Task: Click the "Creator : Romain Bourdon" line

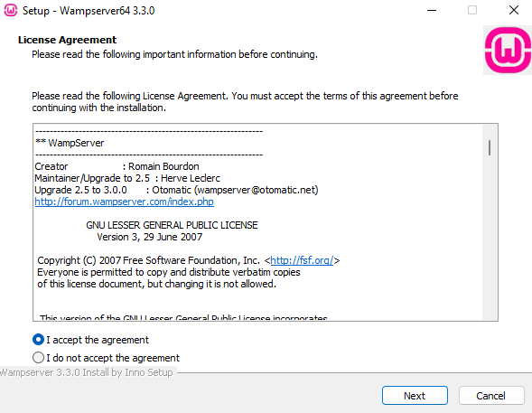Action: coord(117,166)
